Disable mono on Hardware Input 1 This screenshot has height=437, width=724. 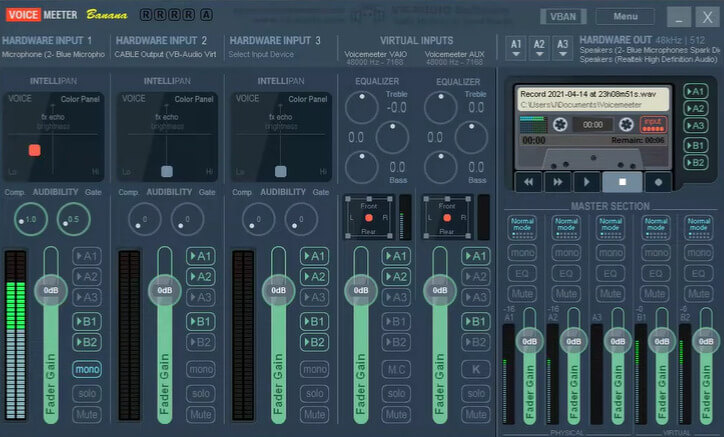87,369
